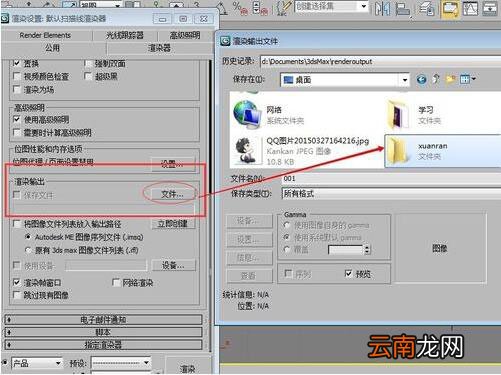Expand the 脚本 rollout

103,332
